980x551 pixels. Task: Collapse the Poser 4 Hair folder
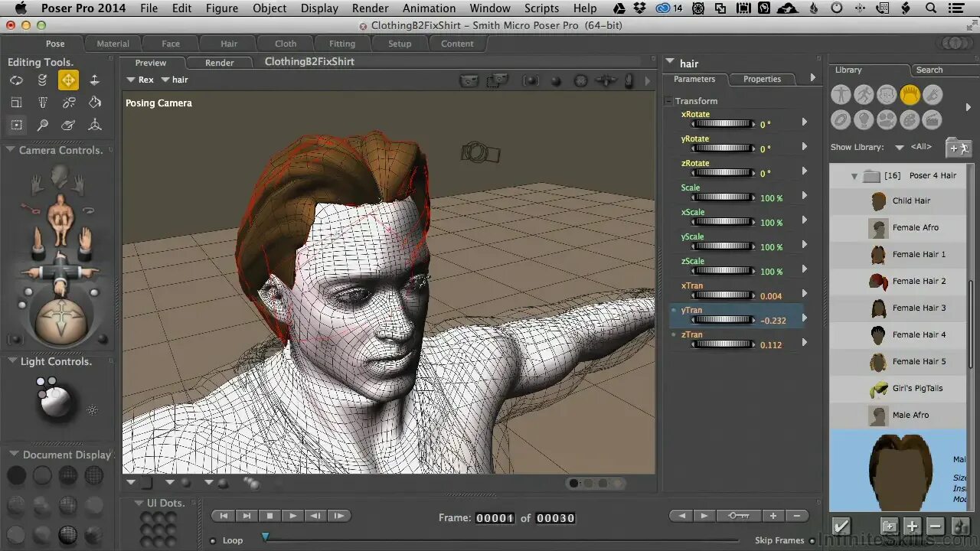[x=854, y=176]
